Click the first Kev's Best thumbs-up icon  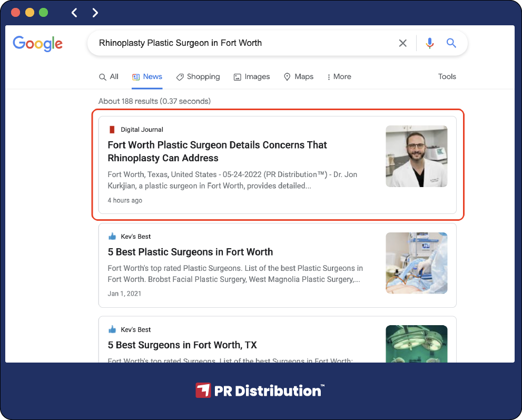pos(112,237)
